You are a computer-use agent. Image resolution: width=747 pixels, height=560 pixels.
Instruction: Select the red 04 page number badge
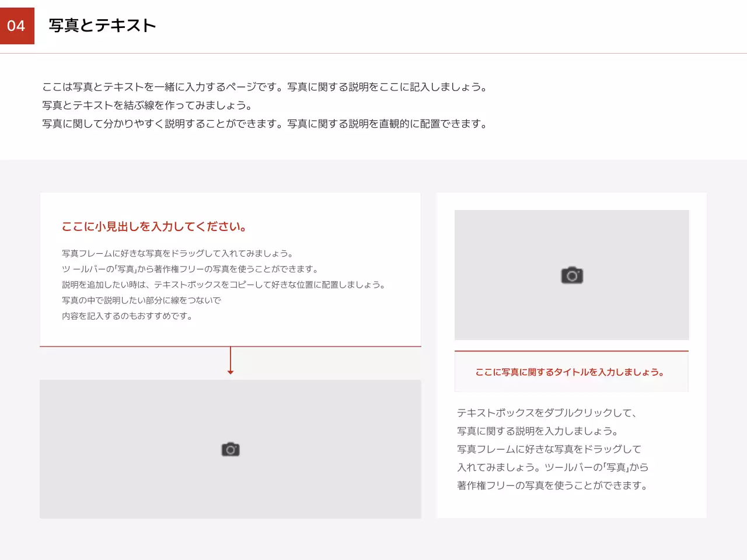tap(17, 26)
